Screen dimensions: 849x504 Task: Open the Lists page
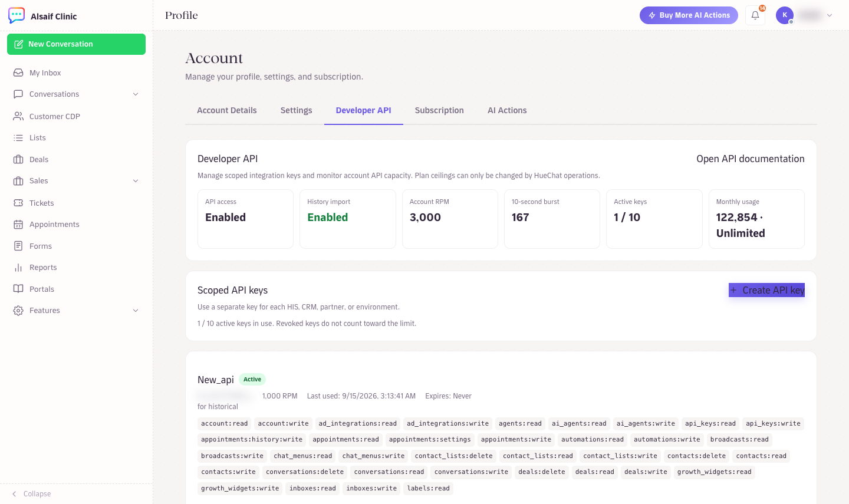click(76, 137)
